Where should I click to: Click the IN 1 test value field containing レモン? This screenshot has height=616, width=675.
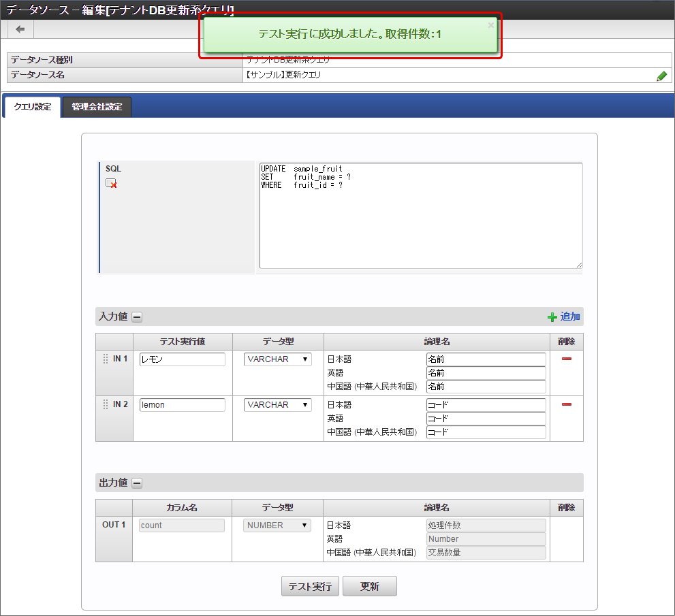(182, 359)
